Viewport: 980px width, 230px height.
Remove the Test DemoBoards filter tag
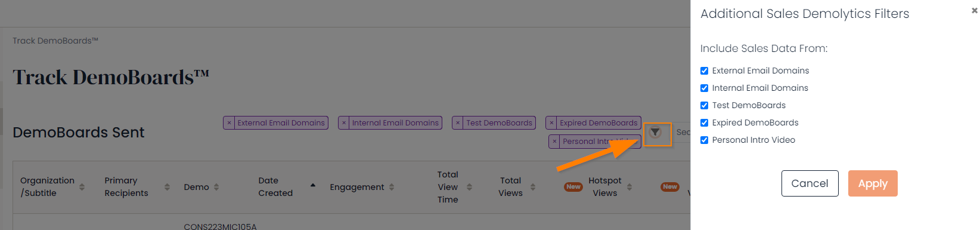point(458,122)
